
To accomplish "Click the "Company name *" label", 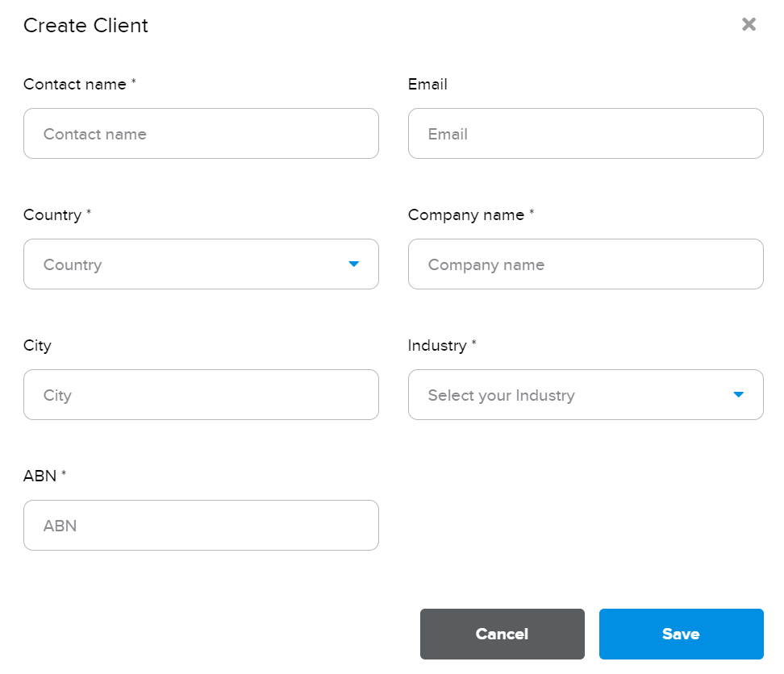I will click(471, 214).
